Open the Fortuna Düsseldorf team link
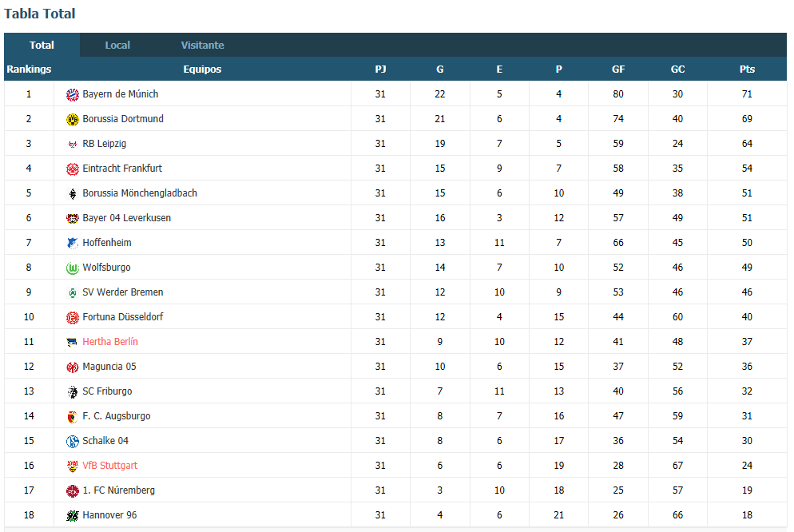 coord(122,317)
